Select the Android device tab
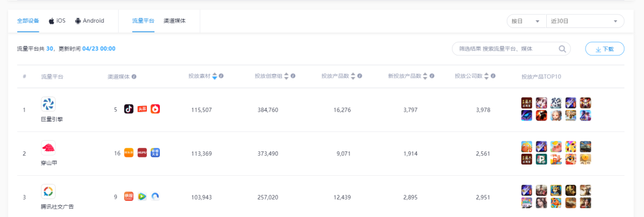The width and height of the screenshot is (644, 217). click(x=89, y=20)
